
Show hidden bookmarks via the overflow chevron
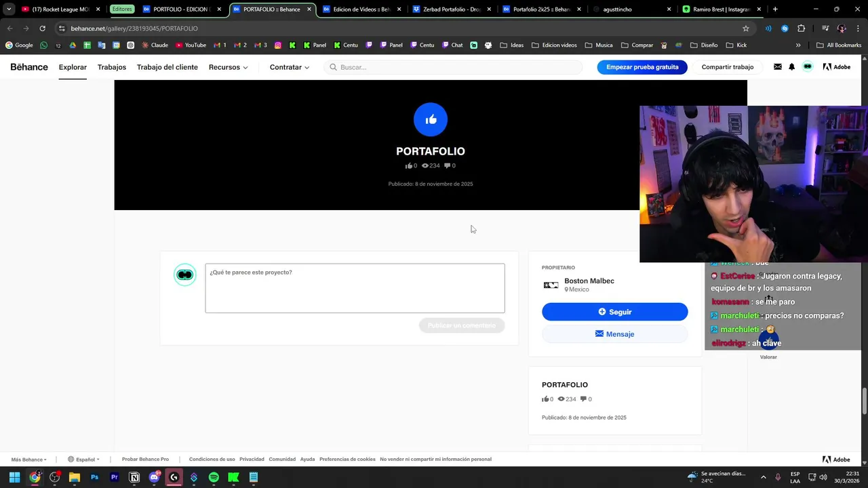click(798, 45)
